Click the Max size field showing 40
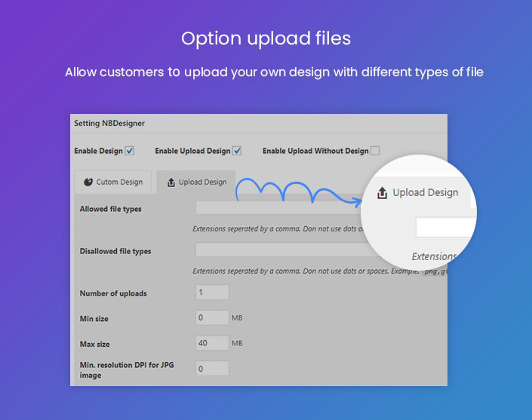The width and height of the screenshot is (532, 420). pos(211,343)
